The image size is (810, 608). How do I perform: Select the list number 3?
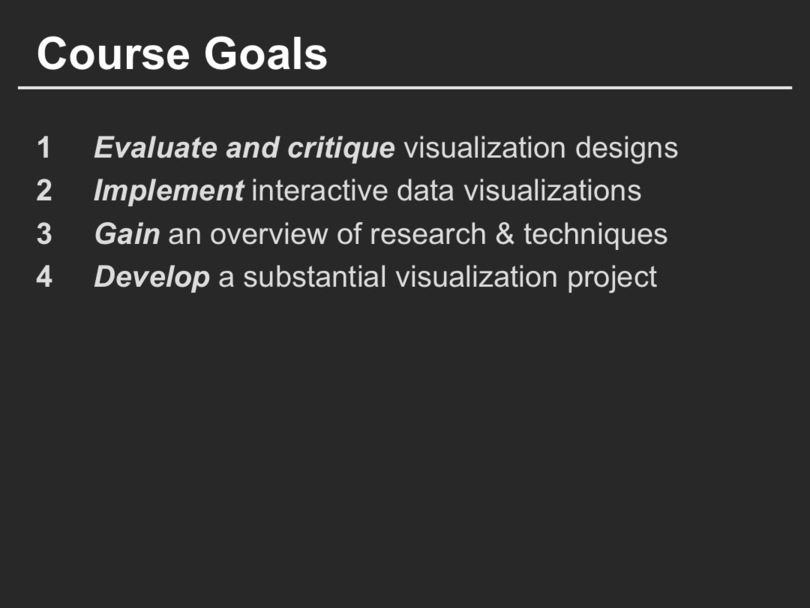tap(44, 234)
